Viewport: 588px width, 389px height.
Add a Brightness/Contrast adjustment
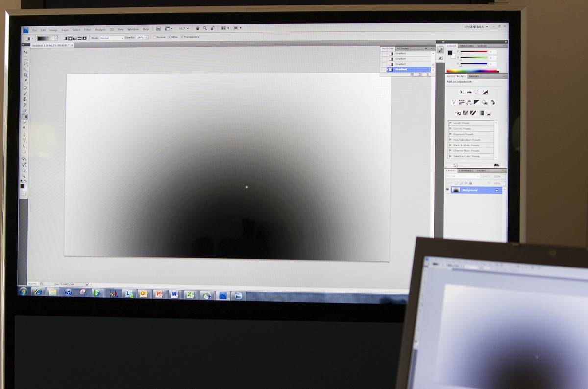pos(461,92)
